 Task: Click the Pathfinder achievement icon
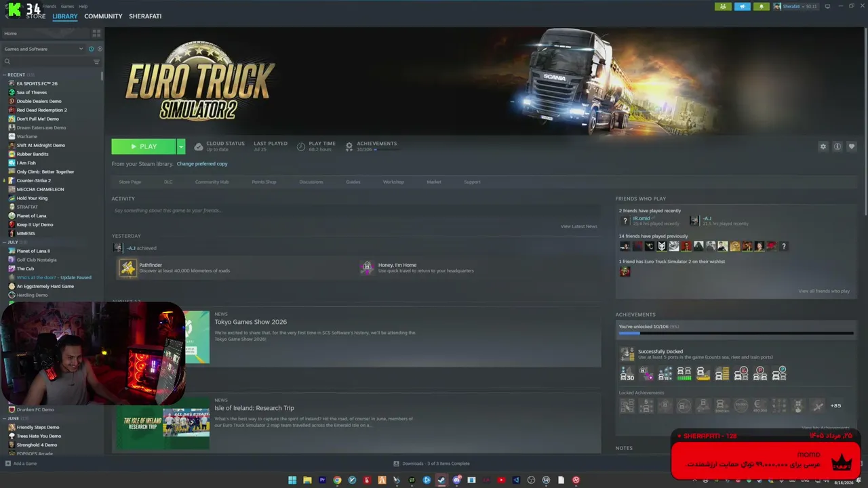127,268
